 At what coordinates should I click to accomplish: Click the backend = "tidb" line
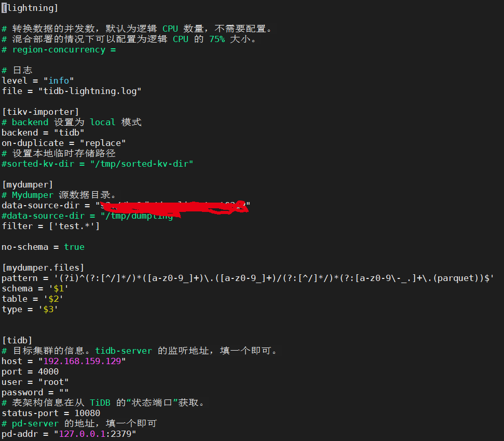pos(43,133)
